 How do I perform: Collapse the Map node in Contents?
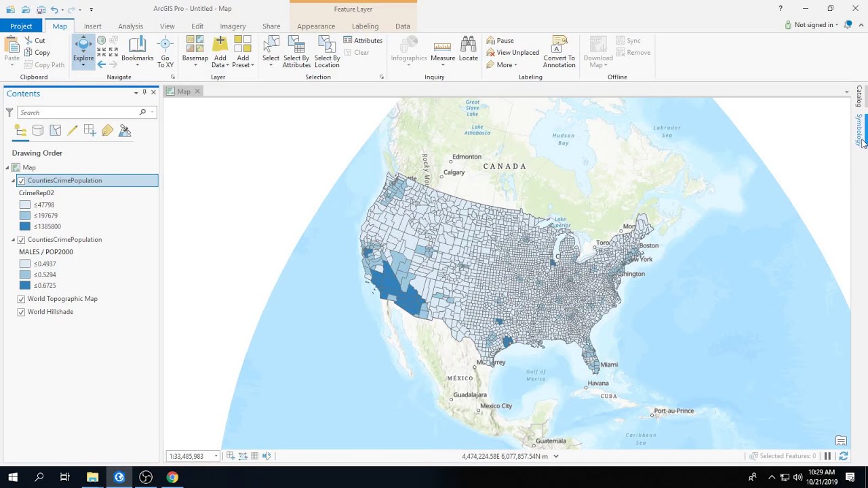(7, 167)
